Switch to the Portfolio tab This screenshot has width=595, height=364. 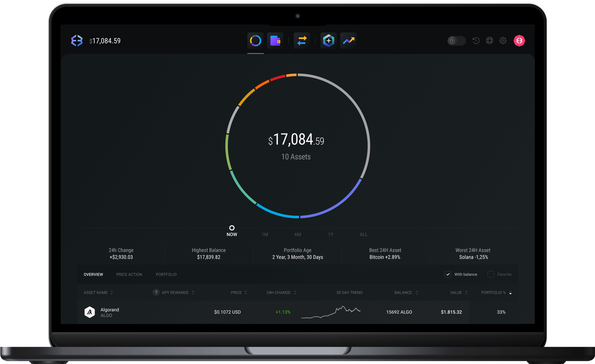pos(166,274)
